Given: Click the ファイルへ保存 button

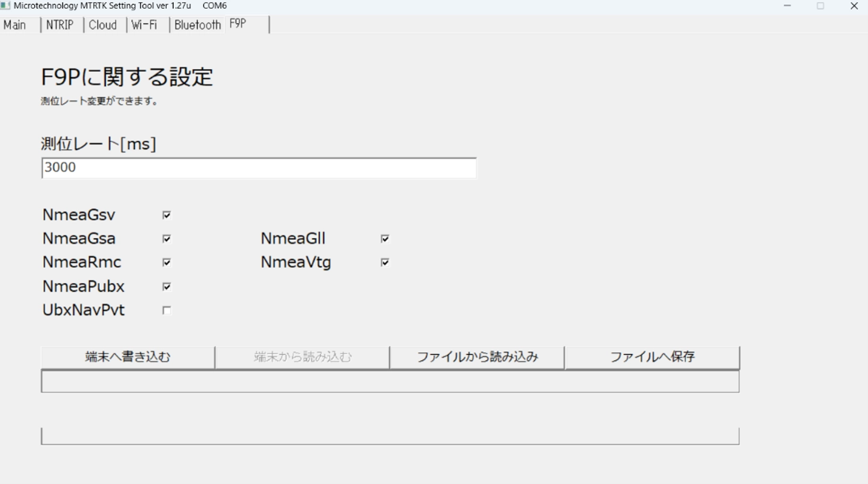Looking at the screenshot, I should [x=652, y=357].
